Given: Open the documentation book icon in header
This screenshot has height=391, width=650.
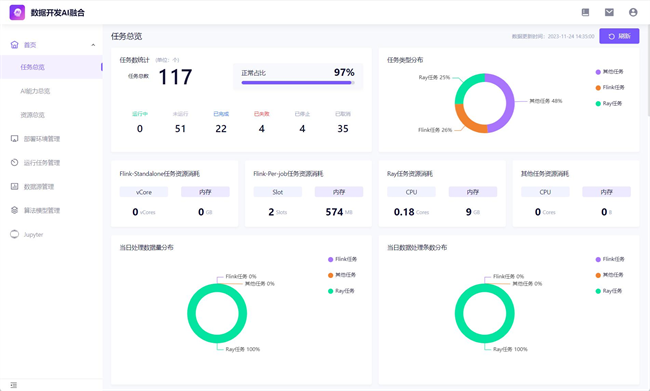Looking at the screenshot, I should coord(585,12).
